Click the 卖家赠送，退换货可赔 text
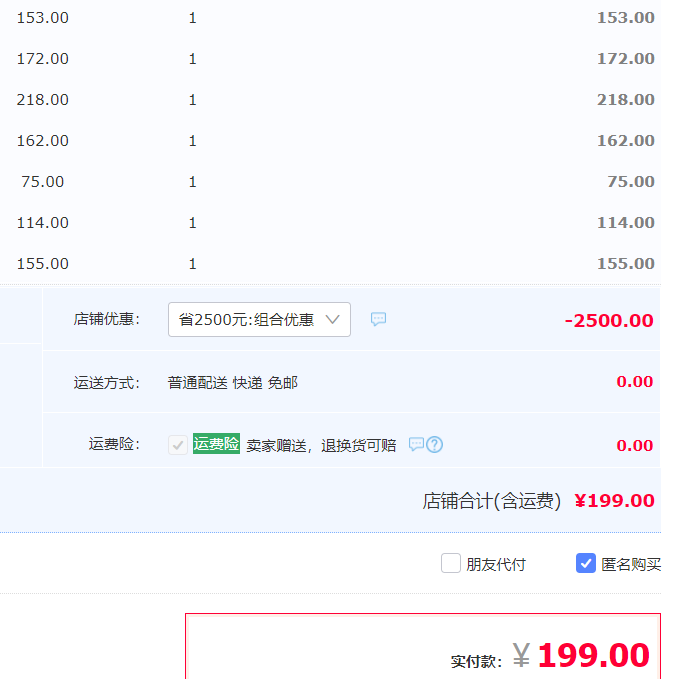 point(321,446)
